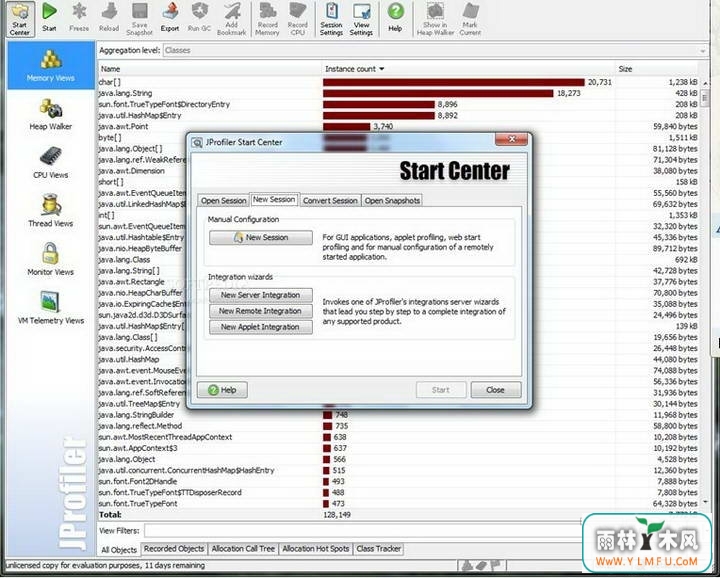Screen dimensions: 720x578
Task: Select Memory Views in the sidebar
Action: [51, 65]
